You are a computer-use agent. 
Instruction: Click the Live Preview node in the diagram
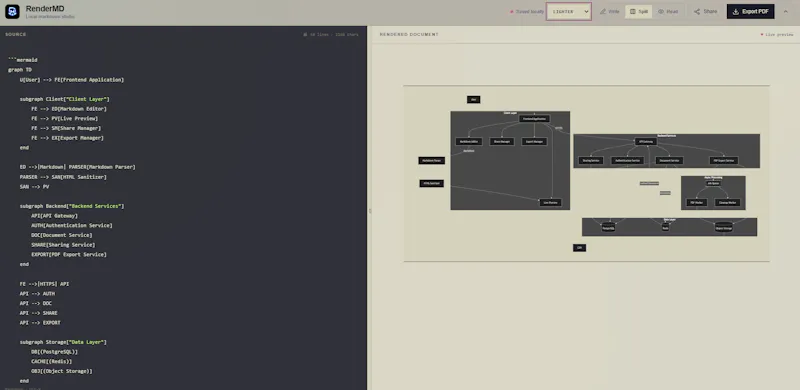tap(551, 203)
